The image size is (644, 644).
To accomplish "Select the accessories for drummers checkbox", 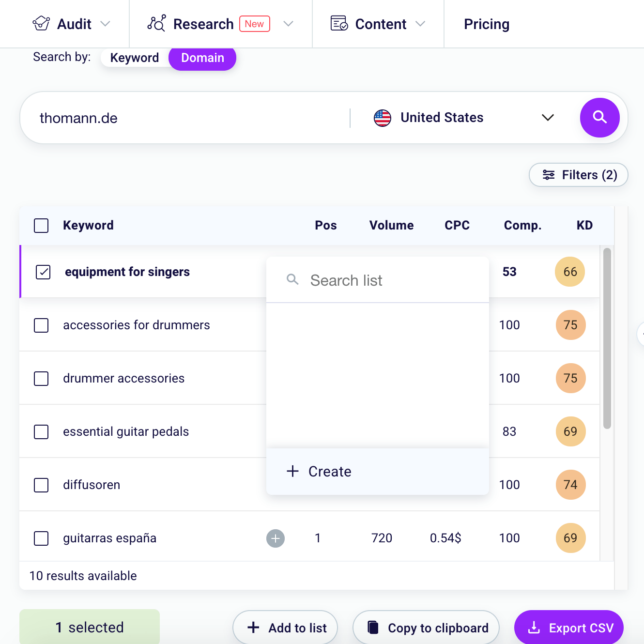I will click(x=41, y=325).
